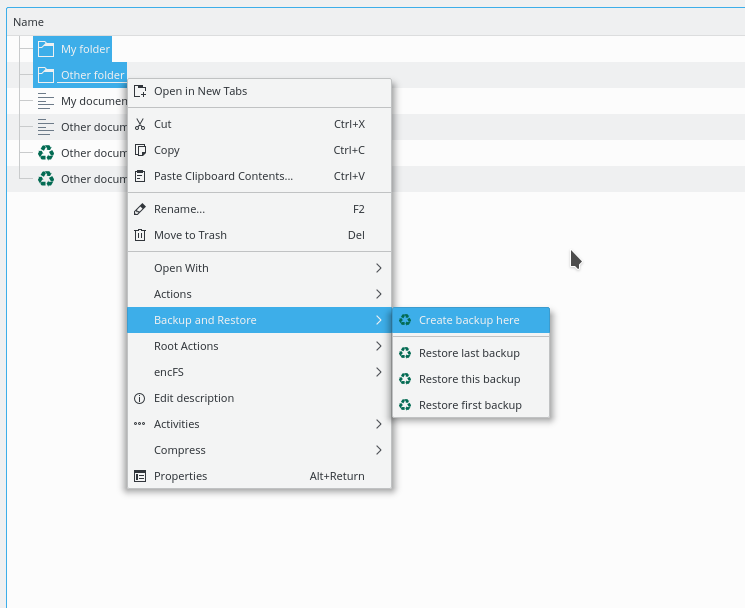This screenshot has width=745, height=608.
Task: Expand the Open With submenu arrow
Action: (379, 268)
